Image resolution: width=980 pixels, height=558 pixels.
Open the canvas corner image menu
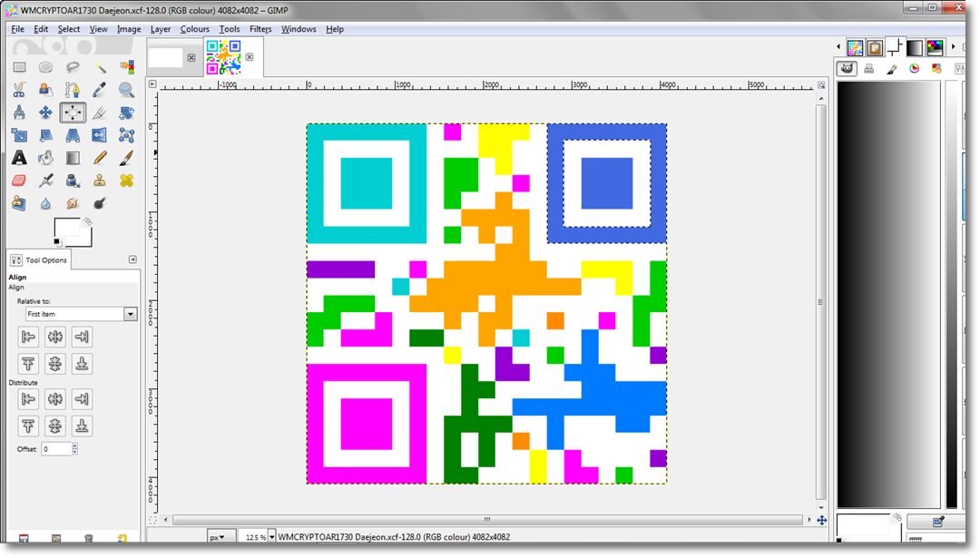pyautogui.click(x=152, y=83)
